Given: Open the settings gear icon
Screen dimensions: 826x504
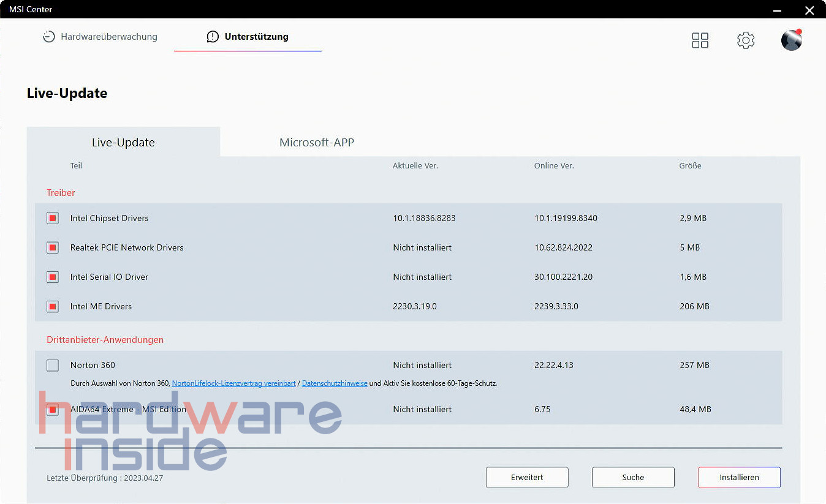Looking at the screenshot, I should point(745,40).
